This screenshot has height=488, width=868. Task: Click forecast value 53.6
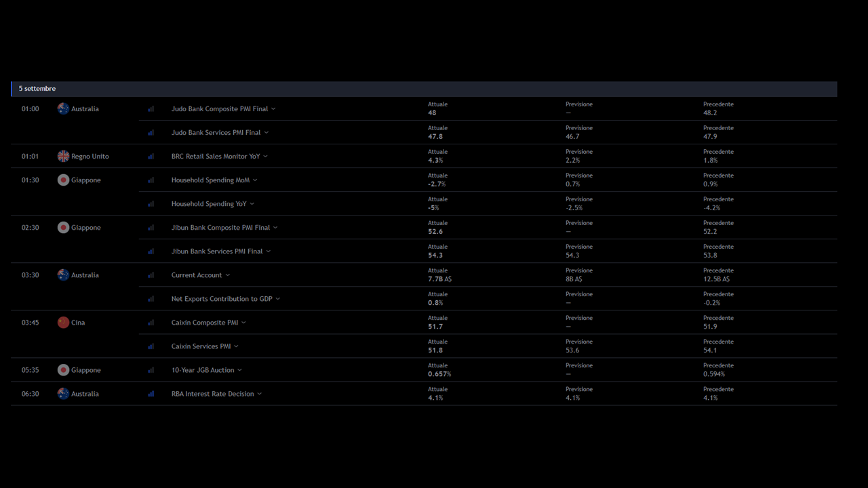(x=572, y=350)
